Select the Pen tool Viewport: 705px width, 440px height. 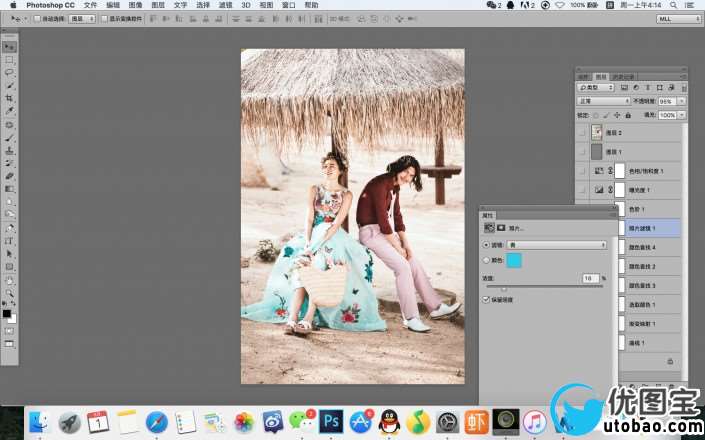(x=9, y=228)
